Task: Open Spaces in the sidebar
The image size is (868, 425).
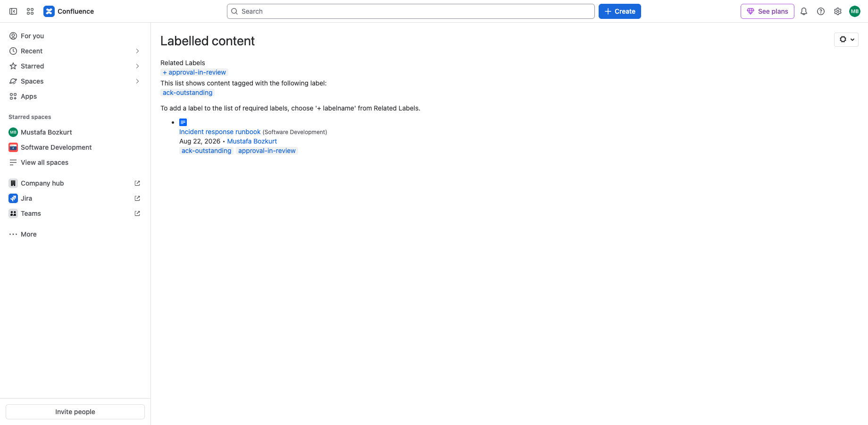Action: 75,81
